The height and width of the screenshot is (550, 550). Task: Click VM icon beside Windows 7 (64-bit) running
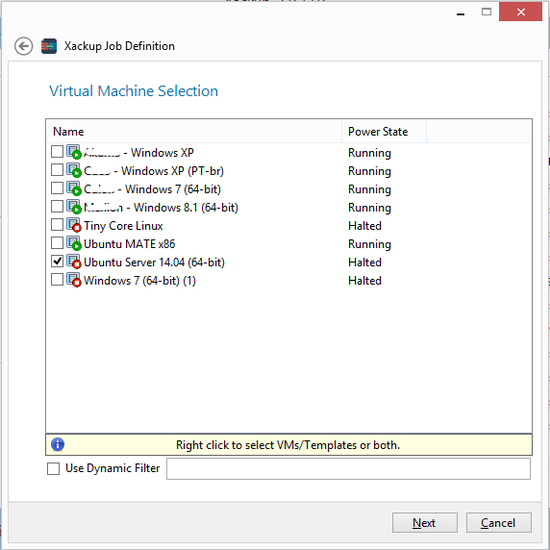click(74, 189)
